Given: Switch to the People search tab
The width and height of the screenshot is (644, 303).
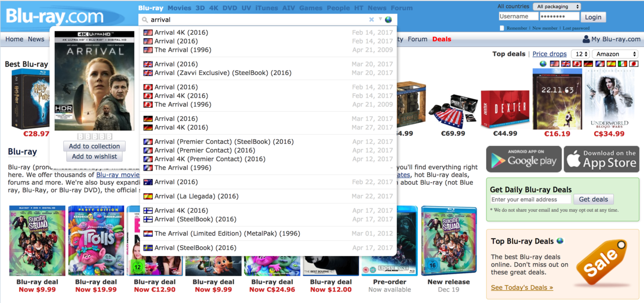Looking at the screenshot, I should point(338,8).
